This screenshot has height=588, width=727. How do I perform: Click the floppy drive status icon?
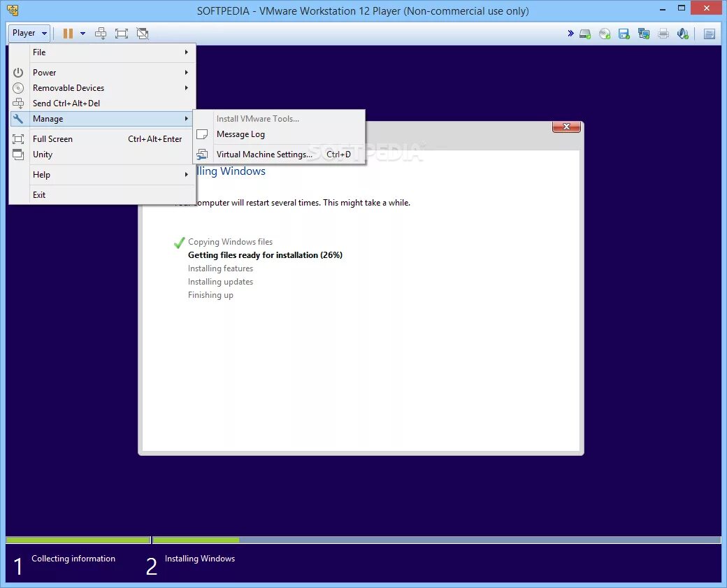pos(624,33)
